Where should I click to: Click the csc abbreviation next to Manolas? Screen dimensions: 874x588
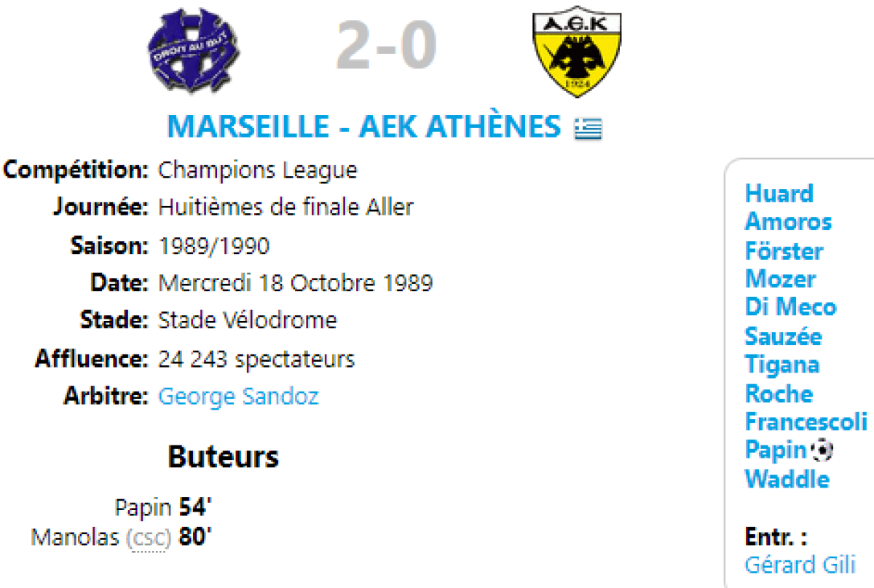click(x=148, y=539)
